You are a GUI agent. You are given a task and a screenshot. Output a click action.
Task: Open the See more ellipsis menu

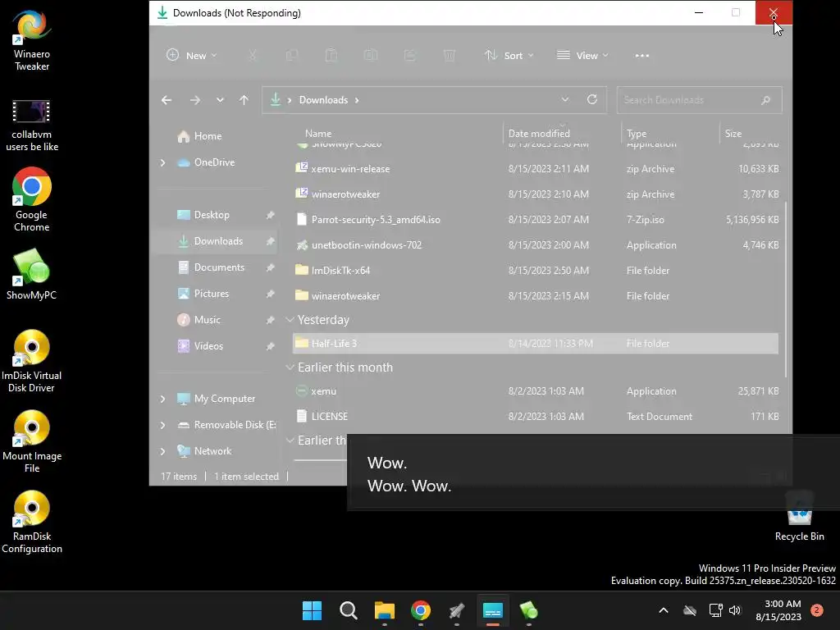coord(641,55)
